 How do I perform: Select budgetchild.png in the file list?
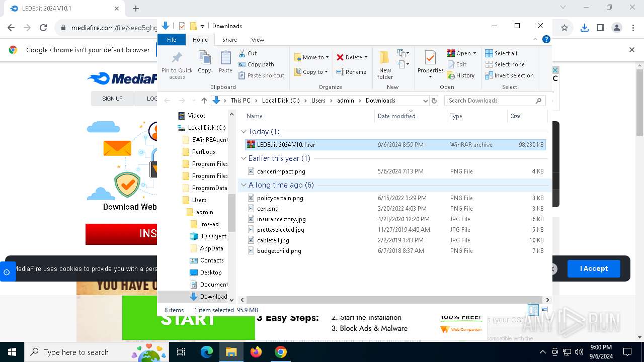[395, 251]
